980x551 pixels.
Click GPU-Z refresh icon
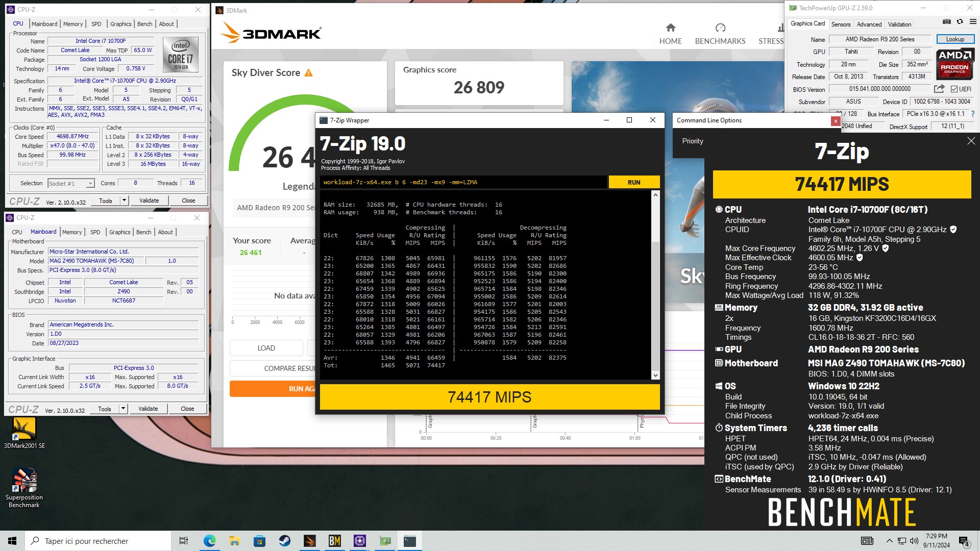[960, 22]
